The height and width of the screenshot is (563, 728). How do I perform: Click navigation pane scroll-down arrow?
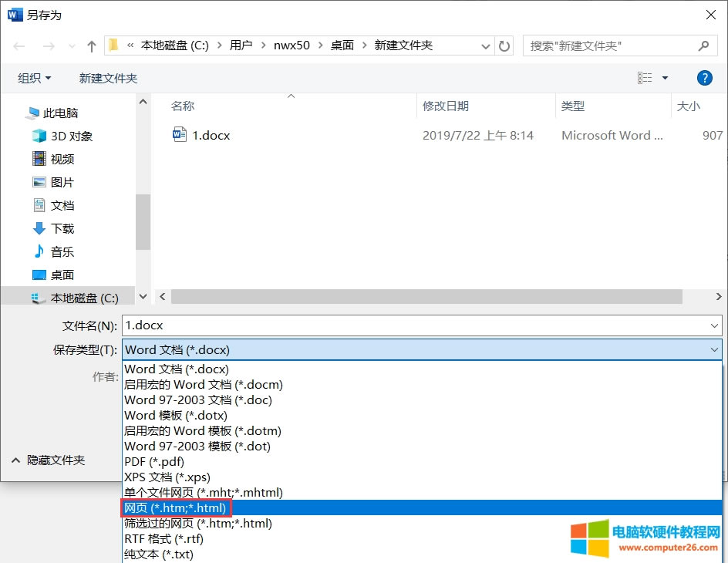(x=143, y=296)
